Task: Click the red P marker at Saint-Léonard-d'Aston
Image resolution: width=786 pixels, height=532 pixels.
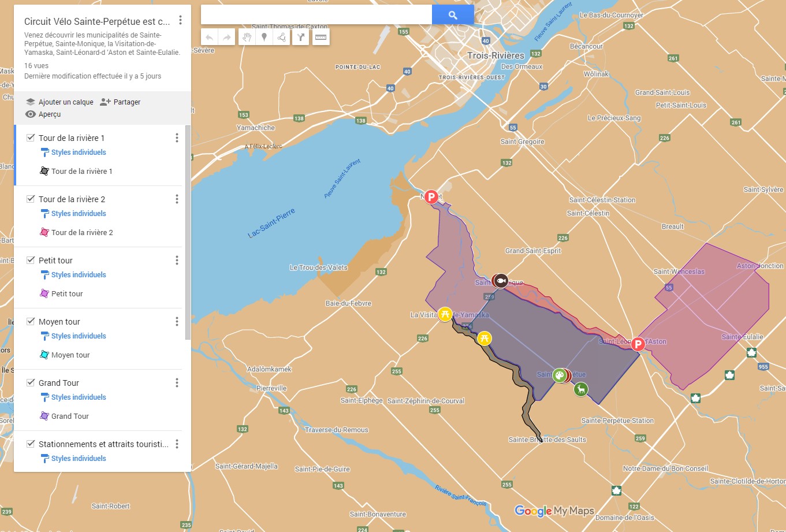Action: pyautogui.click(x=638, y=344)
